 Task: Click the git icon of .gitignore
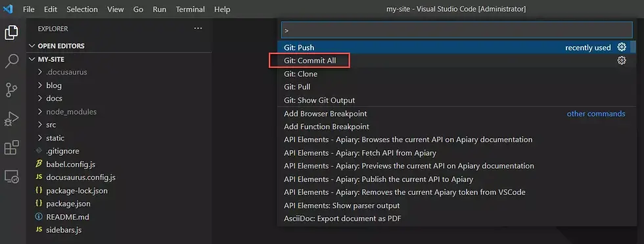point(39,151)
